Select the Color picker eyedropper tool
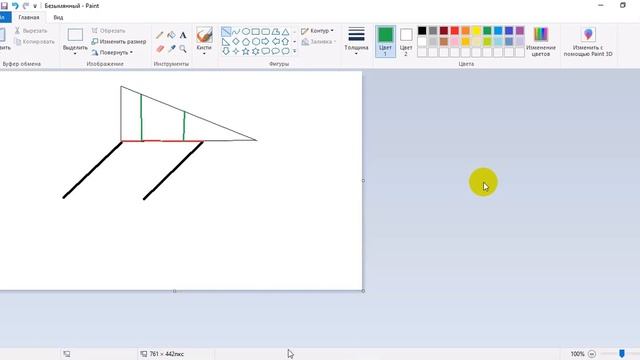This screenshot has width=640, height=360. (x=171, y=49)
